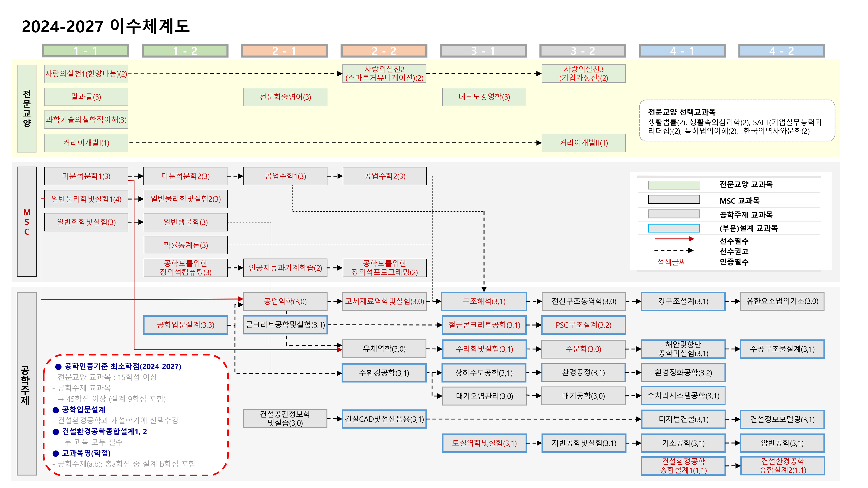Screen dimensions: 868x488
Task: Select the 3 - 2 semester header
Action: (x=583, y=51)
